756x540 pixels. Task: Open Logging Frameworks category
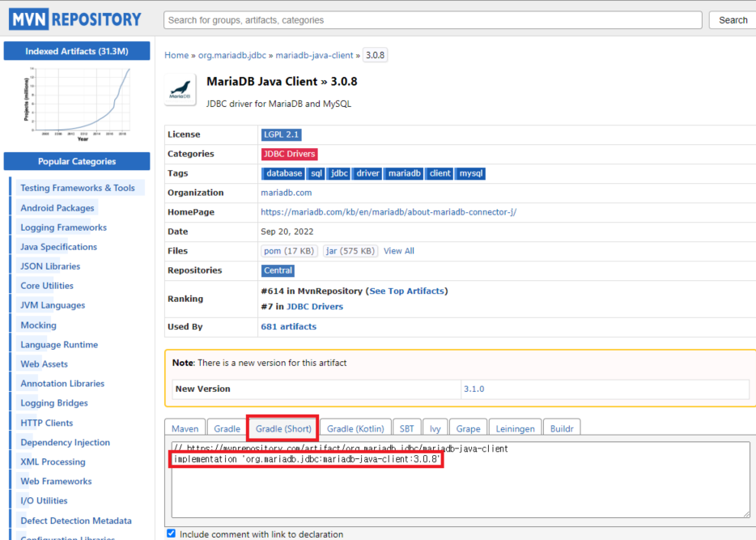pos(64,227)
